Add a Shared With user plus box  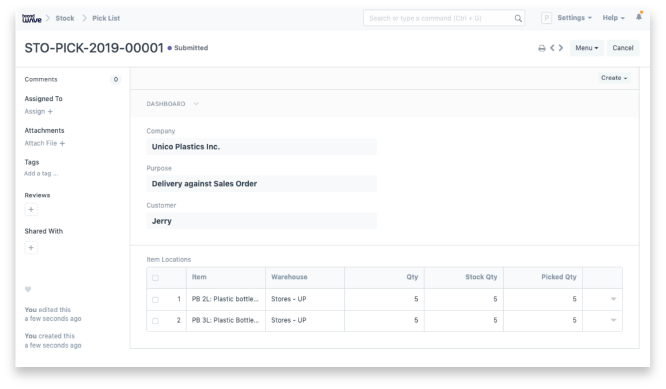point(31,247)
